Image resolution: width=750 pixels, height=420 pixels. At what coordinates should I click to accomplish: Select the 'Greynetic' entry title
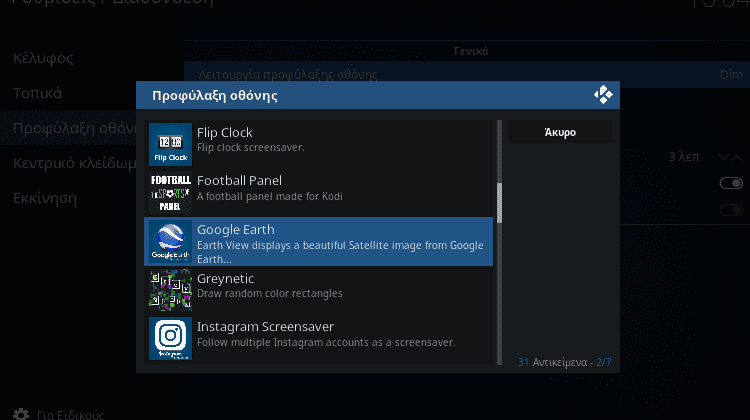click(x=225, y=278)
